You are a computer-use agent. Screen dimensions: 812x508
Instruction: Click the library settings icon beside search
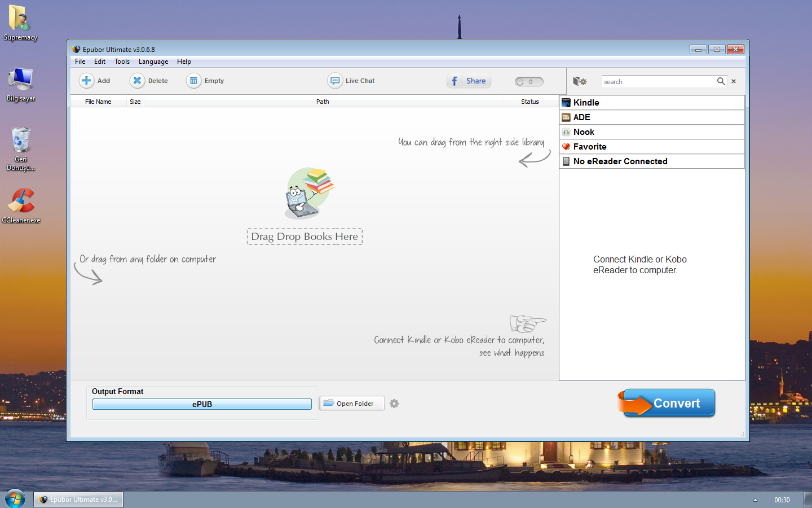coord(580,81)
